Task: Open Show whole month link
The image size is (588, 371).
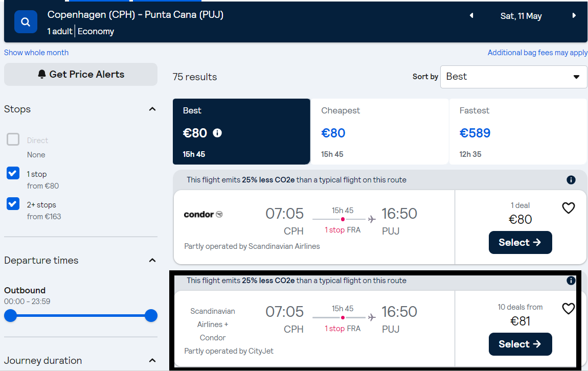Action: [x=36, y=53]
